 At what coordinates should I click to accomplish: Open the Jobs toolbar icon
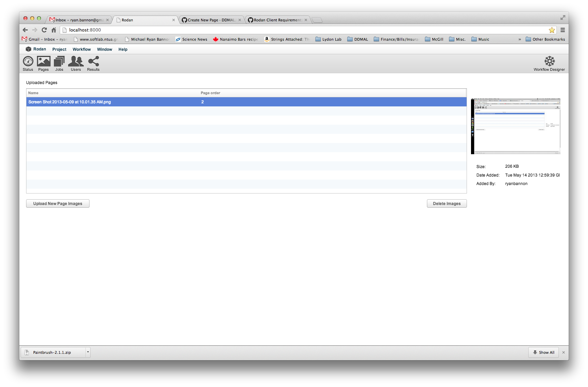pyautogui.click(x=59, y=64)
